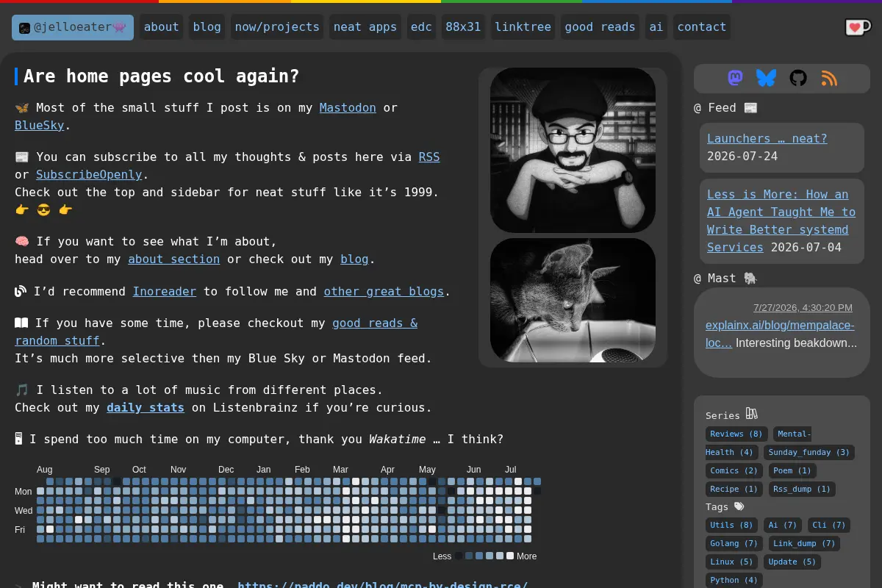Click the Bluesky butterfly icon

[766, 78]
